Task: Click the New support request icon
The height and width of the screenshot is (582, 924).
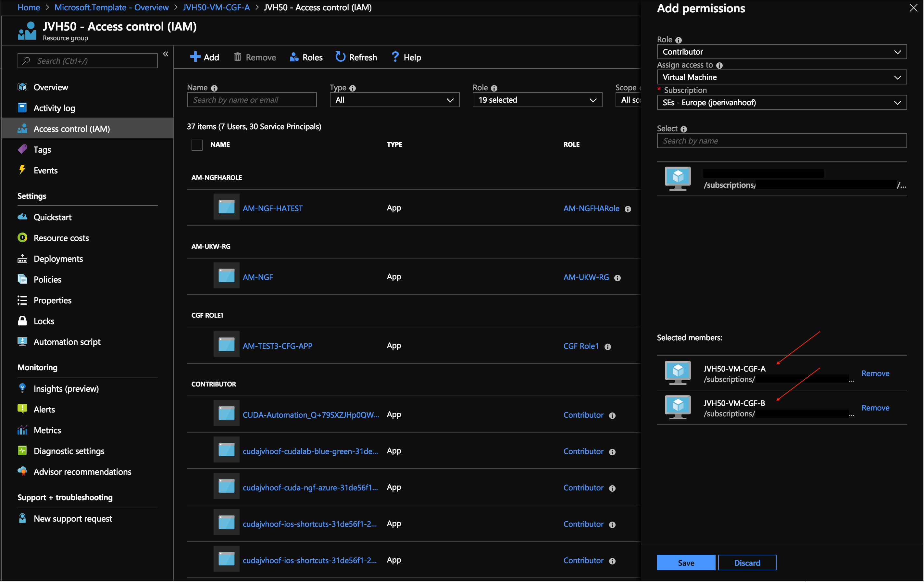Action: 22,518
